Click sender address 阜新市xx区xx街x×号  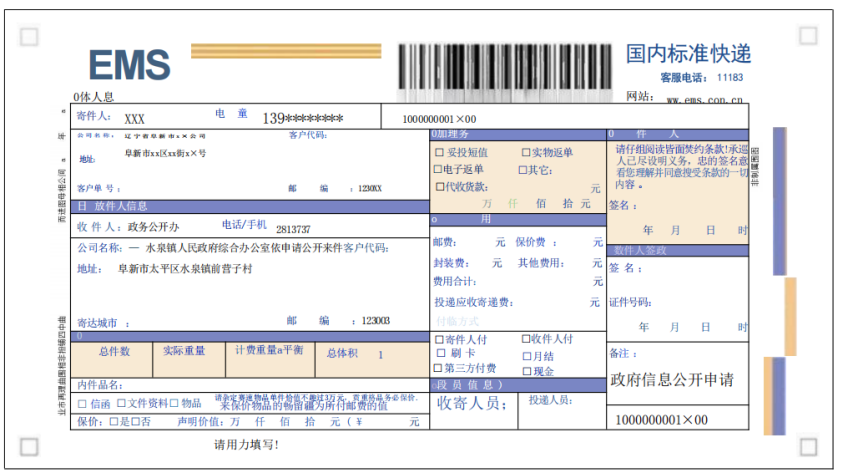[x=165, y=154]
